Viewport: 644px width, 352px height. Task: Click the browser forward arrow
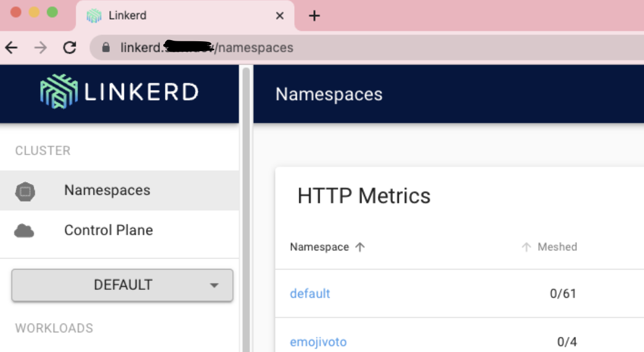coord(40,48)
